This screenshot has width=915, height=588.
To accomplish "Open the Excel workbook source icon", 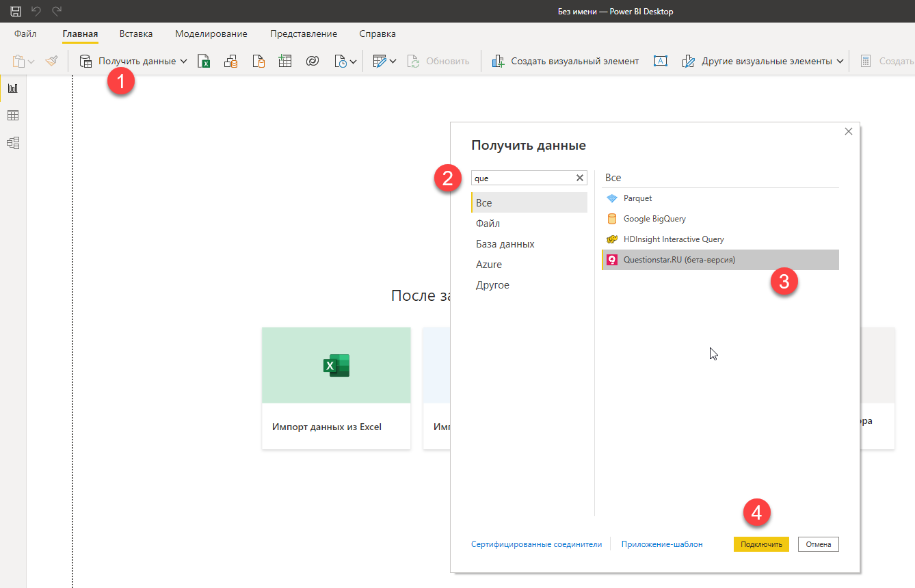I will (204, 62).
